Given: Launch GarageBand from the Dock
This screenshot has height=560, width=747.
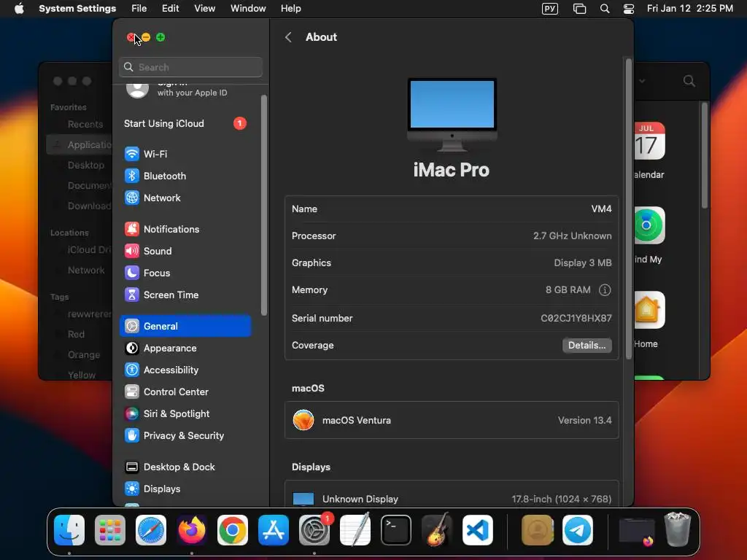Looking at the screenshot, I should tap(437, 530).
